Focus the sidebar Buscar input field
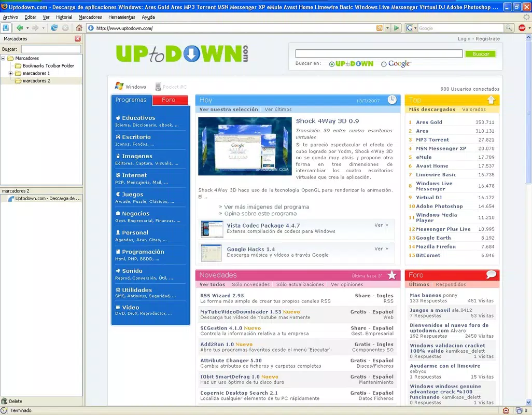 51,49
